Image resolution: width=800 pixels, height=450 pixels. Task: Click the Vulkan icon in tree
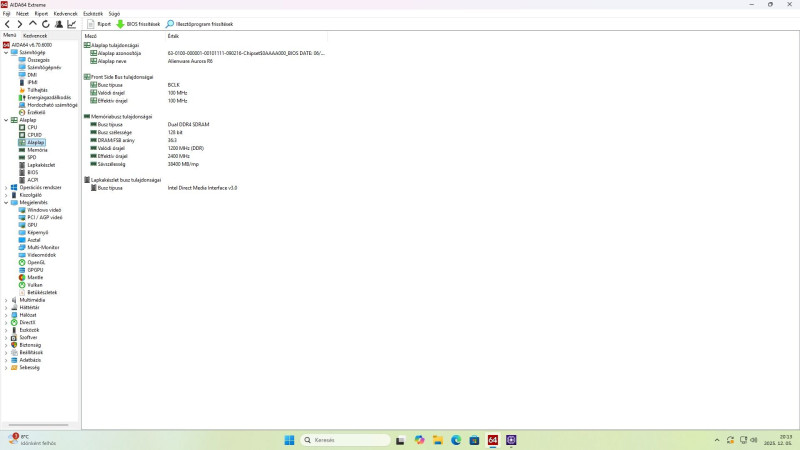(22, 285)
